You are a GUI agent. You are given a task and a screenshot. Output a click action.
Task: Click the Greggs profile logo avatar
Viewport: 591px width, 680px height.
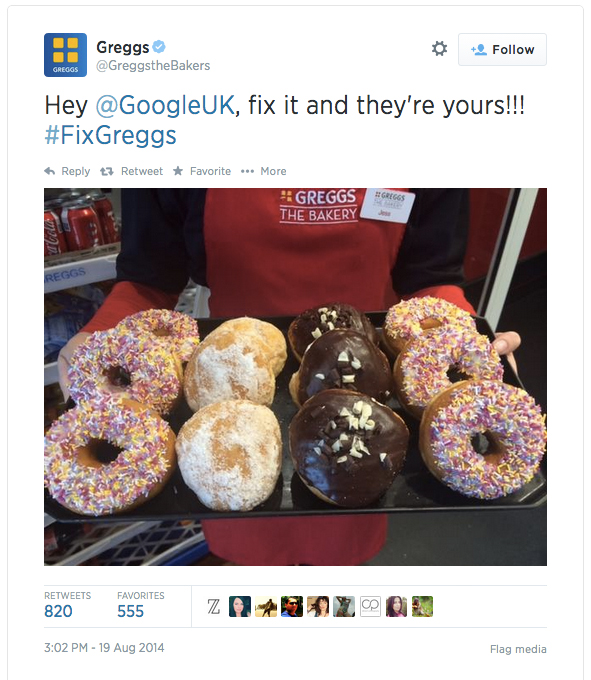pyautogui.click(x=65, y=55)
